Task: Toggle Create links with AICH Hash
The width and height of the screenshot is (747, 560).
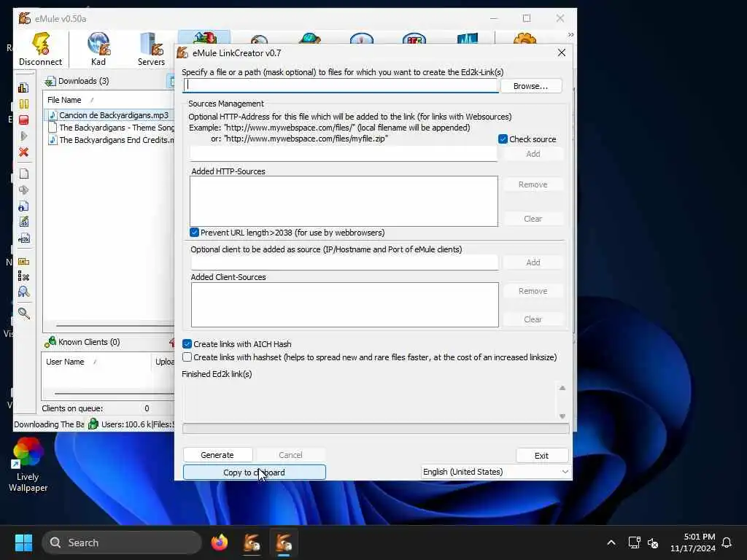Action: [x=187, y=344]
